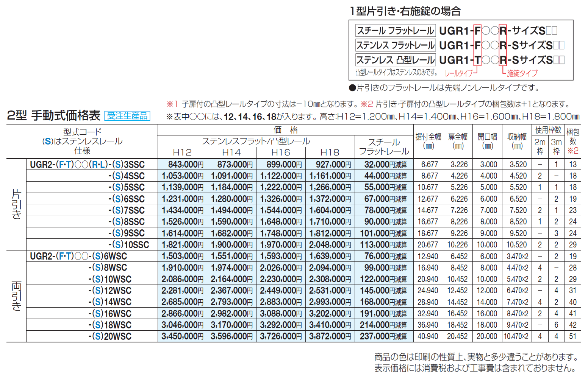Click the ステンレス フラットレール label box
The image size is (588, 378).
coord(395,45)
